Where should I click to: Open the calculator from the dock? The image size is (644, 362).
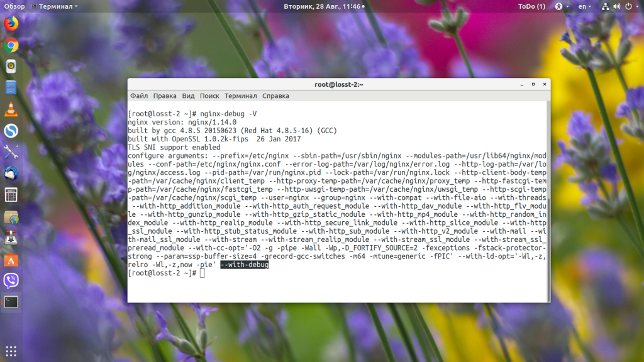click(10, 195)
